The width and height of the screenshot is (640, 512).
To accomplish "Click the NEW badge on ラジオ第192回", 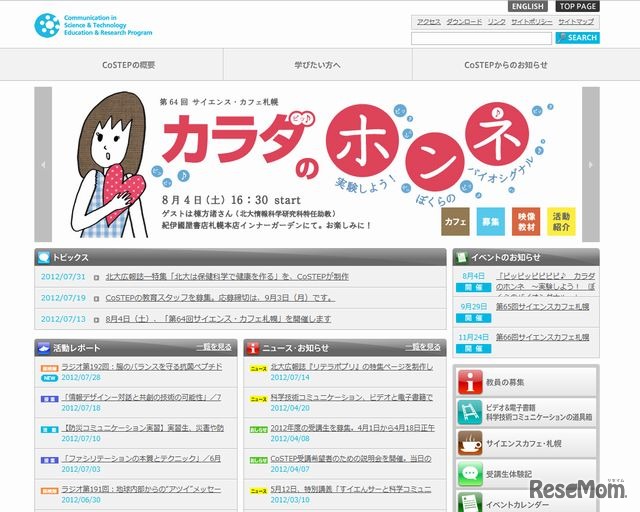I will [49, 378].
